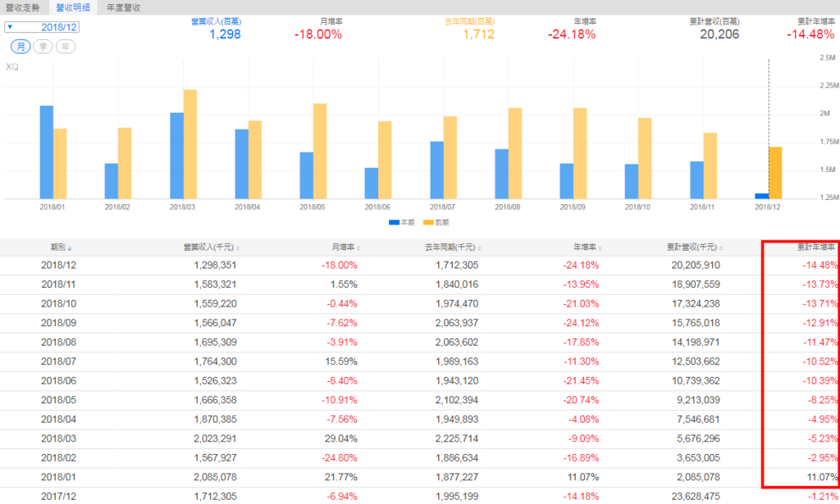Click the summary 年增率 value -24.18%

(572, 34)
